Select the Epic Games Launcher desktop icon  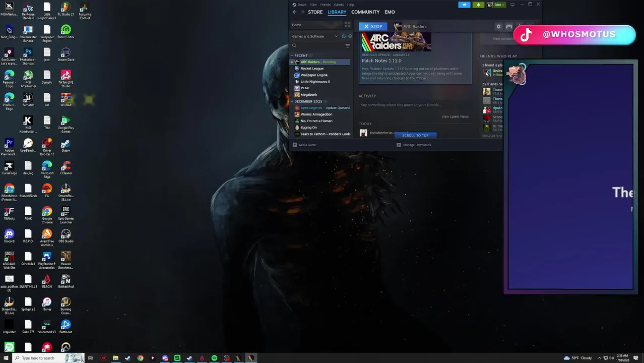66,214
